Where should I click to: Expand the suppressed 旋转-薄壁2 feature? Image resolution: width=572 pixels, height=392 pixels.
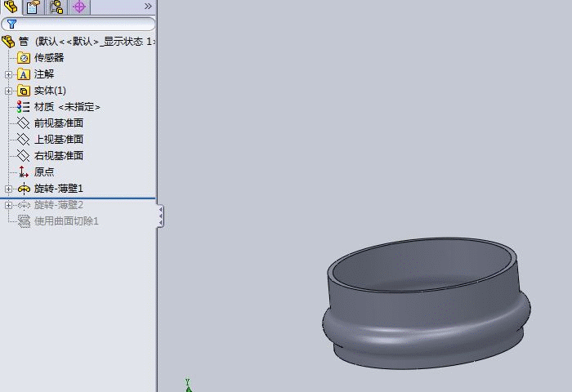tap(8, 205)
